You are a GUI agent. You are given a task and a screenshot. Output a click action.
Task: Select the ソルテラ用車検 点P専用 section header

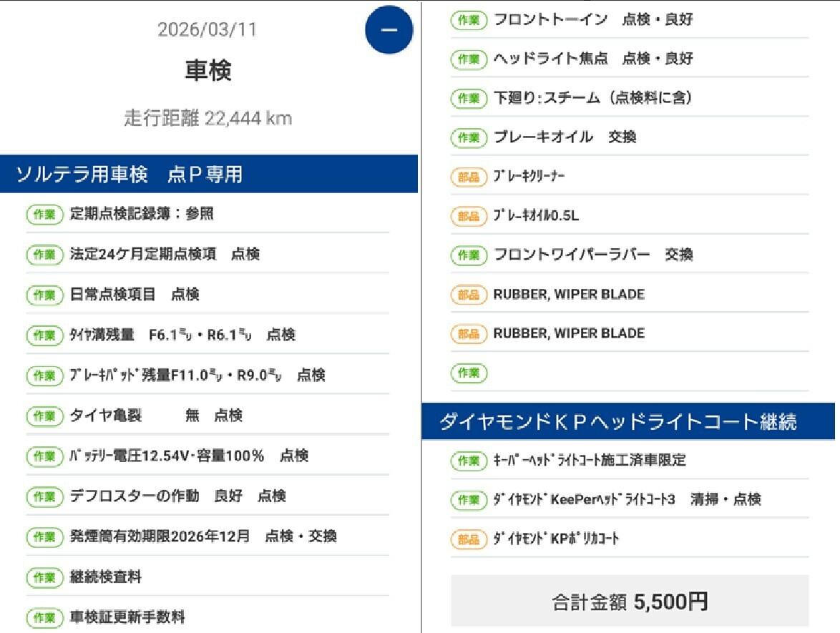pos(208,174)
